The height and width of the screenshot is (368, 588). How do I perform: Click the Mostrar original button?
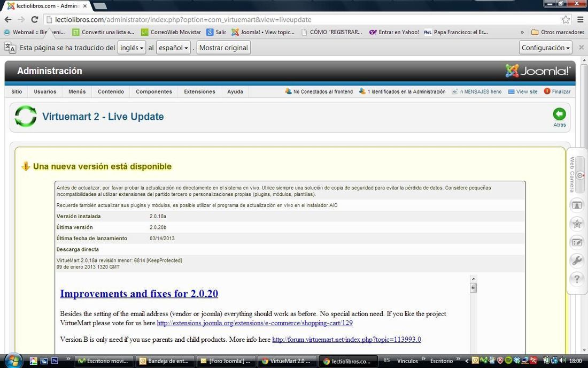coord(223,48)
